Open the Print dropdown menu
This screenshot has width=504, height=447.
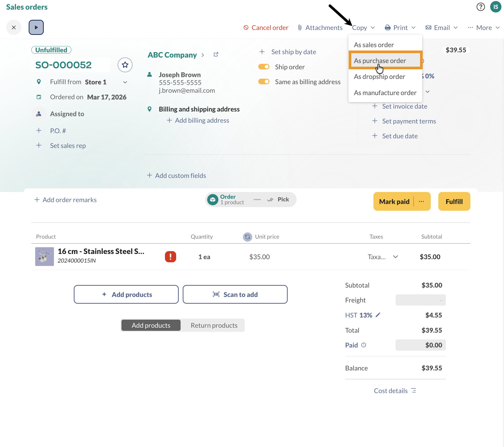[x=400, y=28]
